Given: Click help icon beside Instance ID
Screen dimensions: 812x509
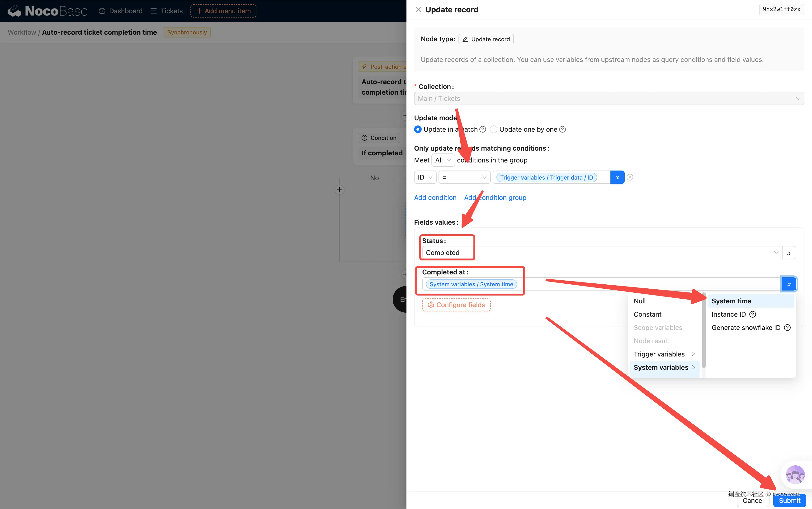Looking at the screenshot, I should coord(752,314).
